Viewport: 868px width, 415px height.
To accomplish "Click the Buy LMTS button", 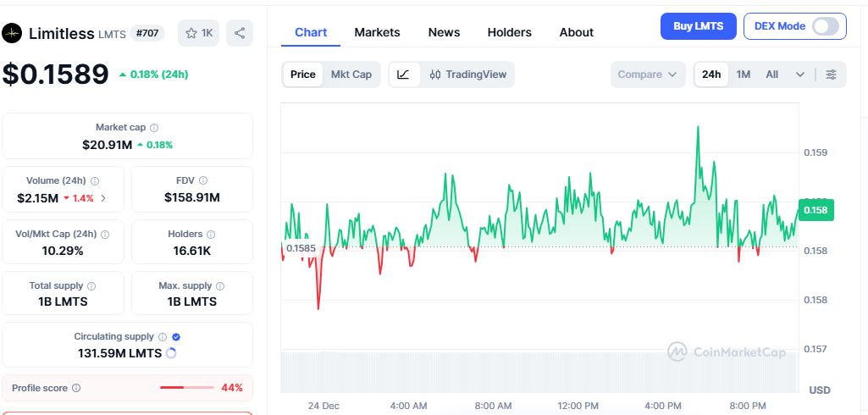I will tap(698, 26).
